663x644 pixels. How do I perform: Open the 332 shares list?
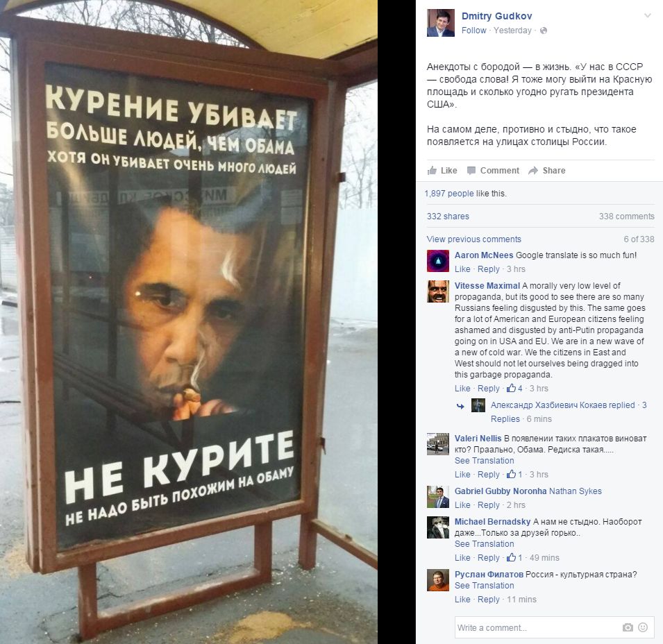pos(448,217)
